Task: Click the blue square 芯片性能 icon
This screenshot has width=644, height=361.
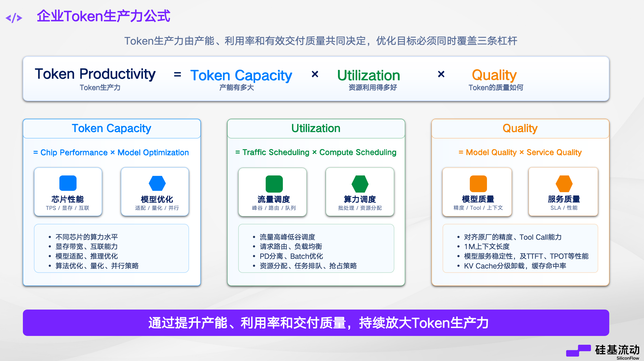Action: click(68, 183)
